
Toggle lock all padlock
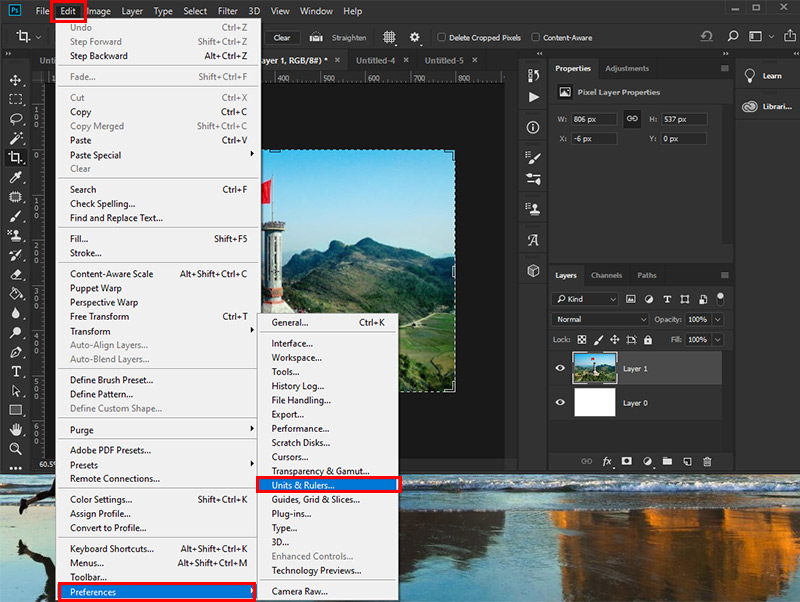point(648,340)
